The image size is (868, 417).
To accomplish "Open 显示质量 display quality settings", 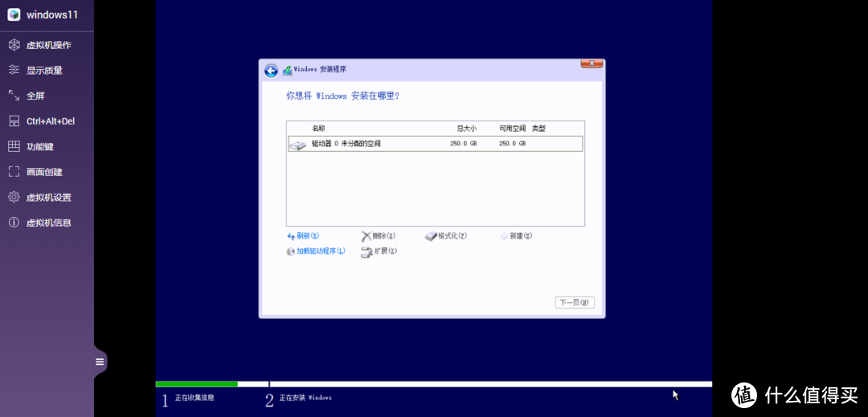I will tap(44, 71).
